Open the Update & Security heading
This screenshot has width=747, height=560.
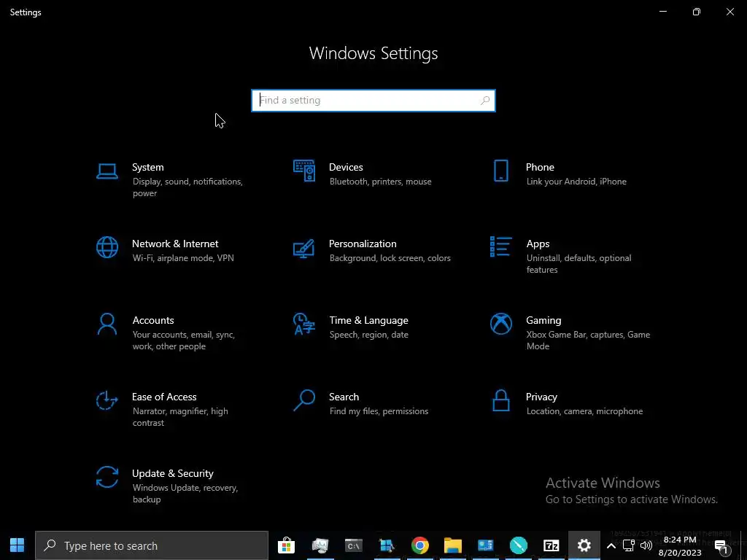point(172,474)
